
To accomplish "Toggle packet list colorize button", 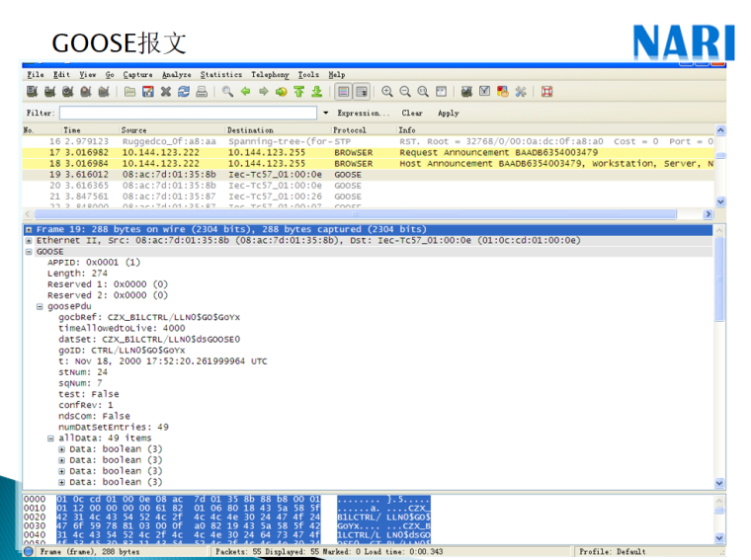I will point(344,92).
